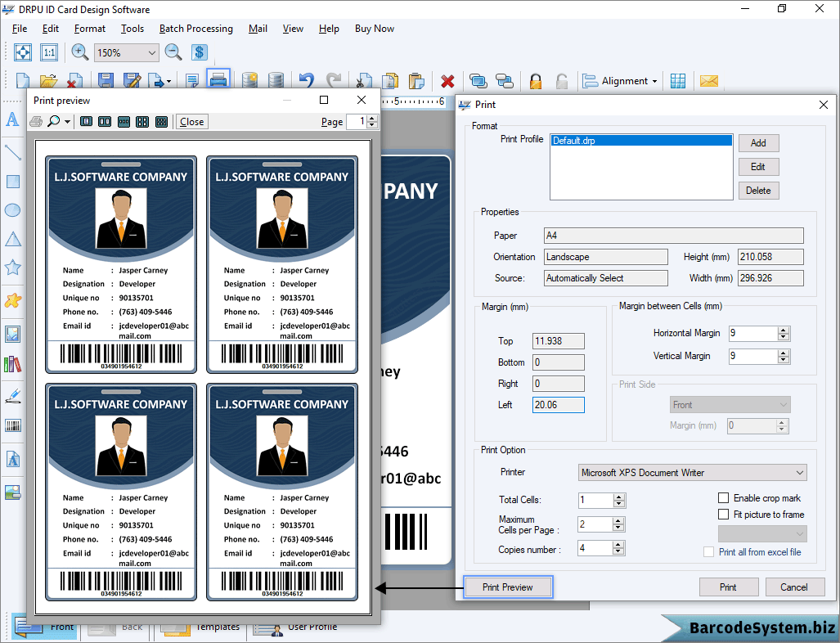Click the Page number stepper in preview
Screen dimensions: 840x643
[373, 122]
